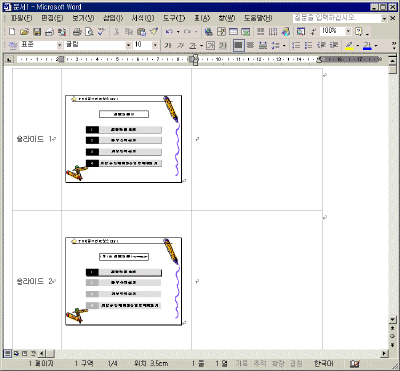Click the numbered list icon
This screenshot has width=400, height=371.
click(x=296, y=45)
